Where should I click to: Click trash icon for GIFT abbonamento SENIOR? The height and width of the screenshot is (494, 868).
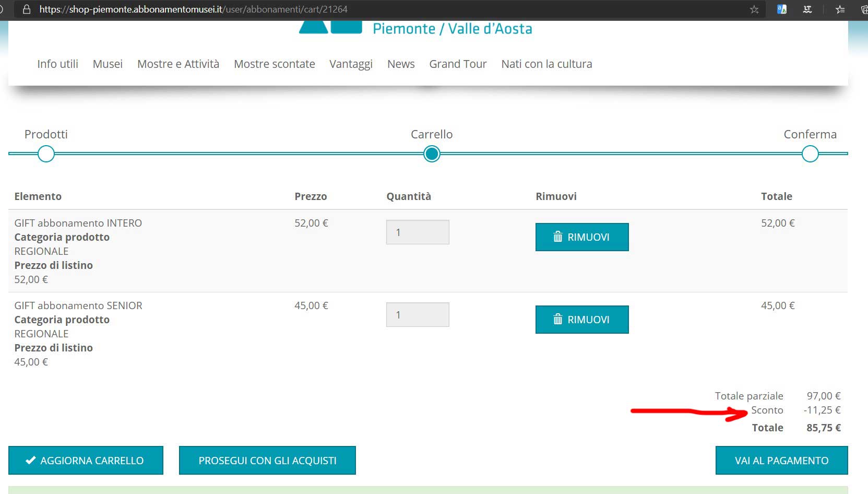click(557, 320)
